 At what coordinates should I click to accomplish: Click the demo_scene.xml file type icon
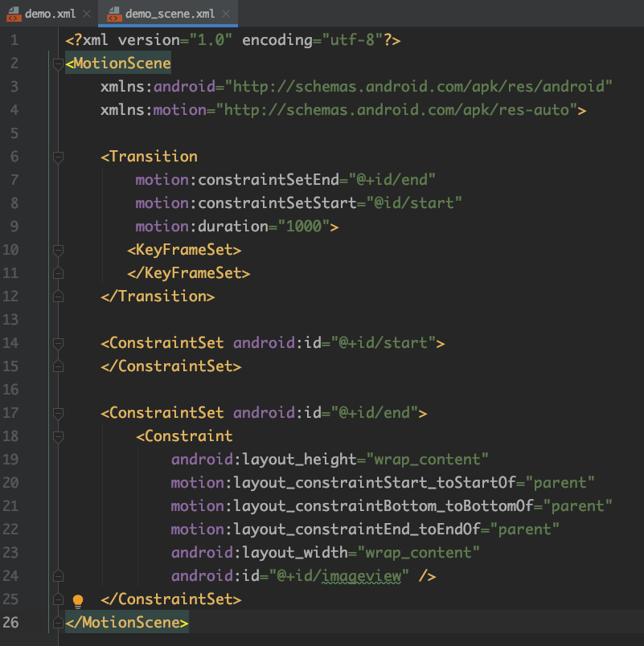click(114, 14)
